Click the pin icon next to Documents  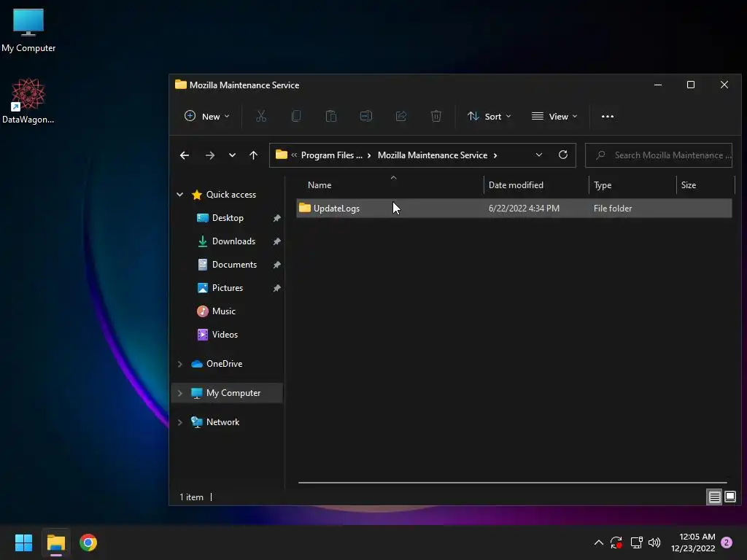click(276, 265)
